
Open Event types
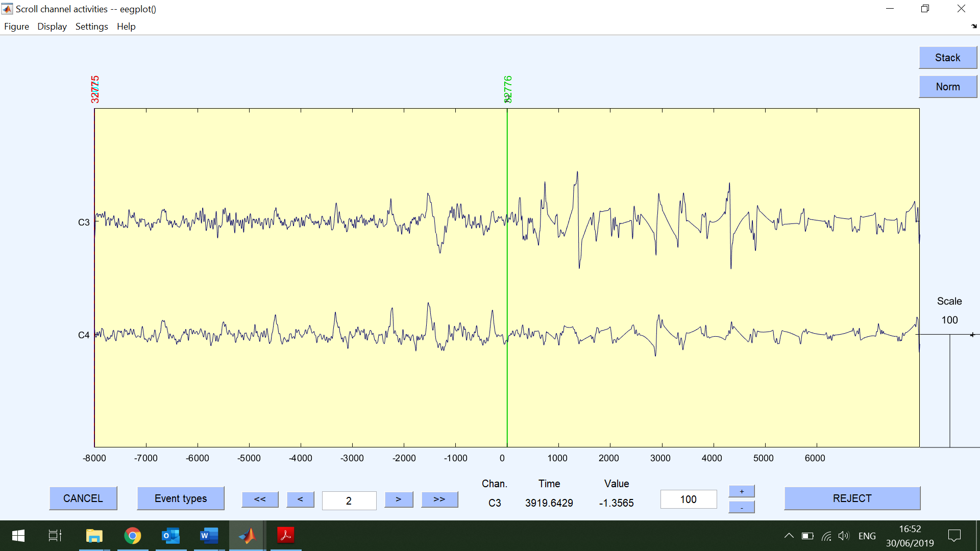(181, 498)
